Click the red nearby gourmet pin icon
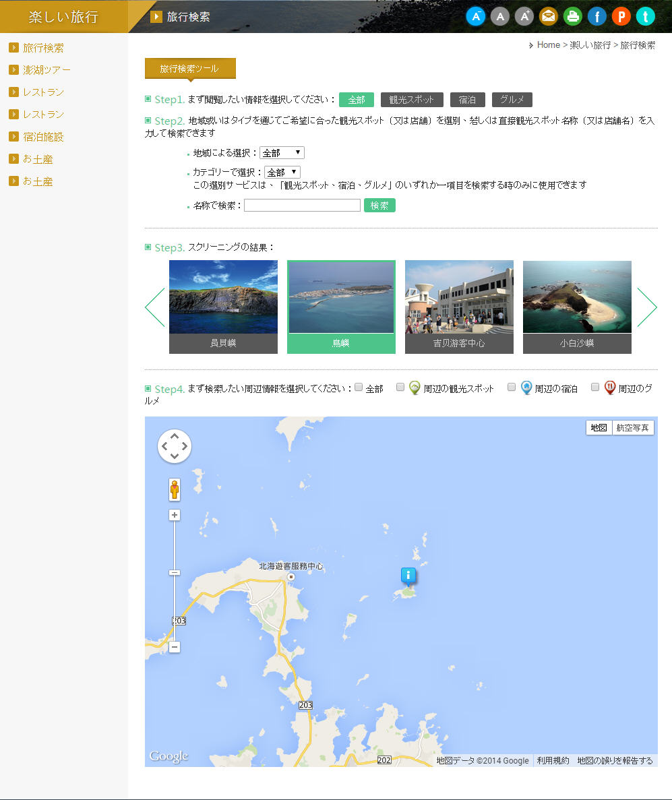 pyautogui.click(x=610, y=388)
